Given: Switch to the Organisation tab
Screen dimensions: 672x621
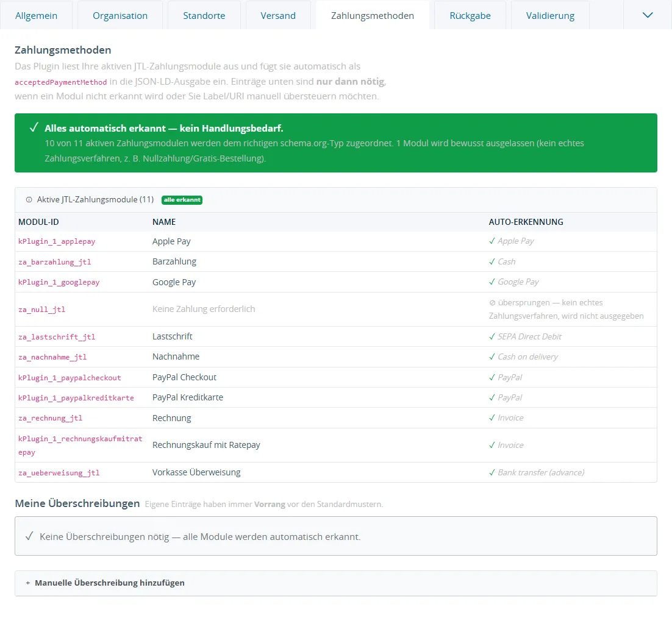Looking at the screenshot, I should 120,15.
